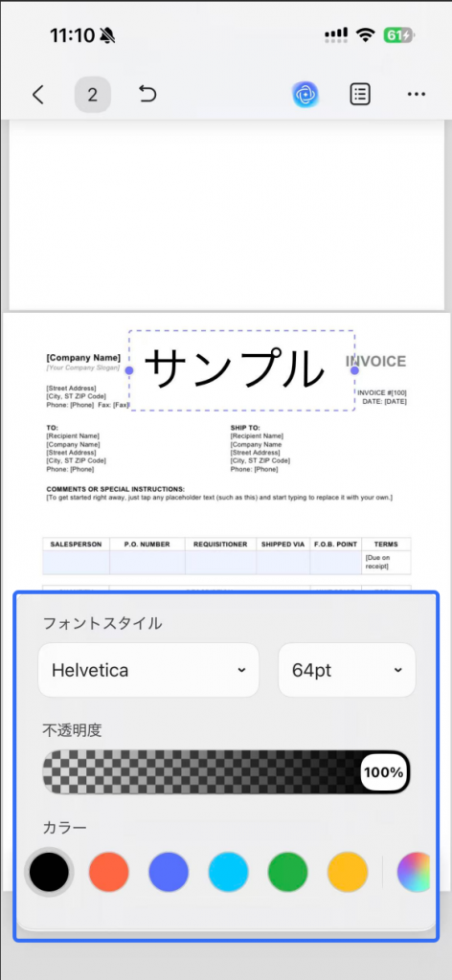Screen dimensions: 452x980
Task: Open the Helvetica font dropdown
Action: click(148, 670)
